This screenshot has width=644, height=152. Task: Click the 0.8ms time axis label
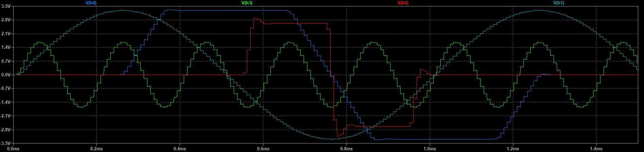pyautogui.click(x=346, y=149)
